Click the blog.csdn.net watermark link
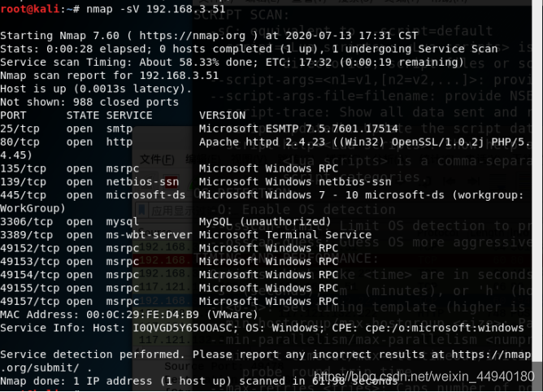This screenshot has height=392, width=543. 424,377
